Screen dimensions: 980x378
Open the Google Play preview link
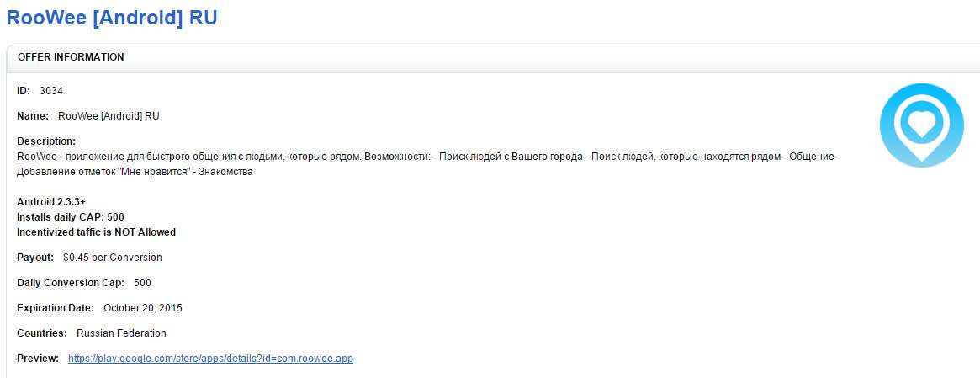coord(210,359)
